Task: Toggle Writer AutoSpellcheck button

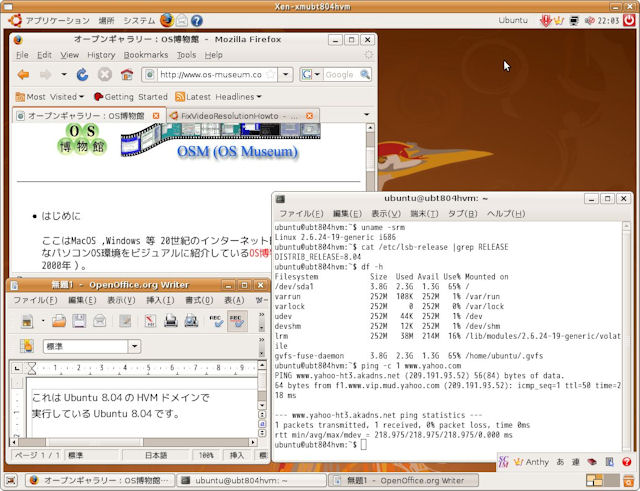Action: tap(237, 321)
